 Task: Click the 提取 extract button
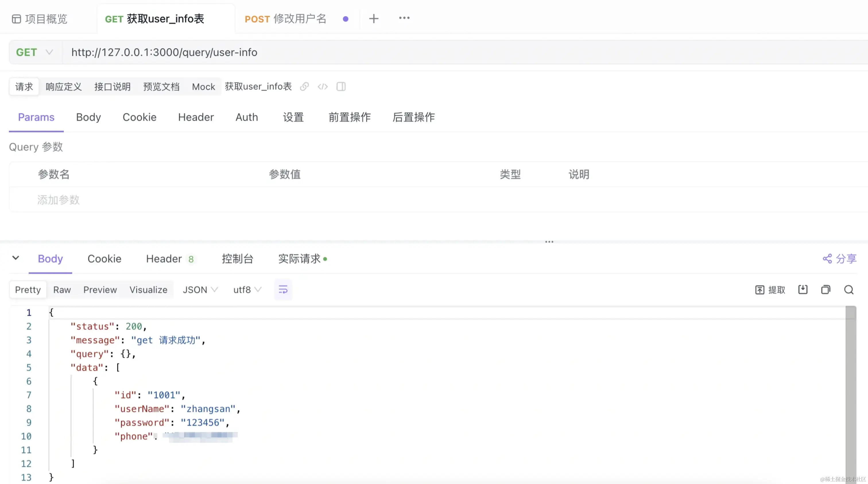tap(770, 290)
